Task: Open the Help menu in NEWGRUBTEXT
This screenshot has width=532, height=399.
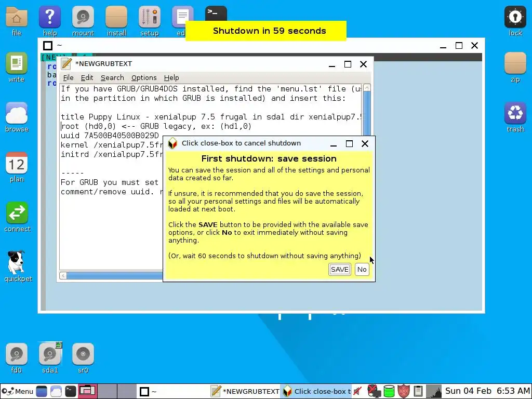Action: pyautogui.click(x=171, y=78)
